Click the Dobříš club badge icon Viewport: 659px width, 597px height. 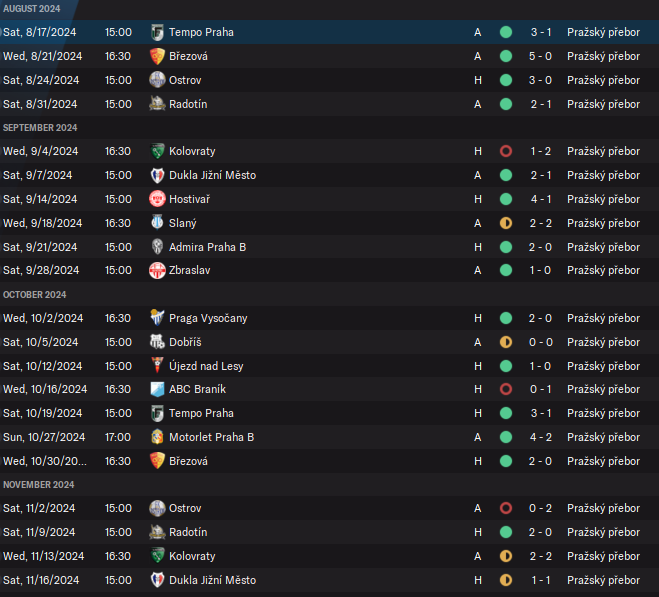pos(157,342)
